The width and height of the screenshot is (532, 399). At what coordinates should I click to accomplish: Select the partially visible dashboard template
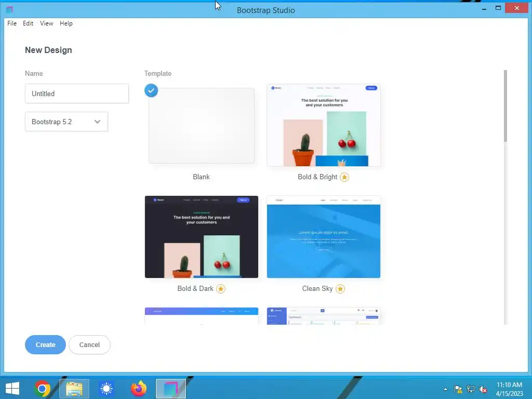(x=324, y=316)
